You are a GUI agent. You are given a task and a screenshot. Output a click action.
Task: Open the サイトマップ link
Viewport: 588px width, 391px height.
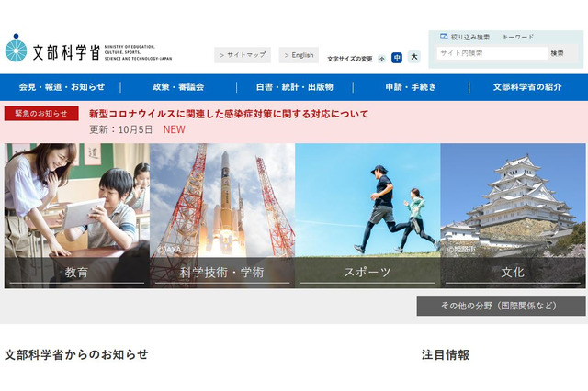coord(243,55)
